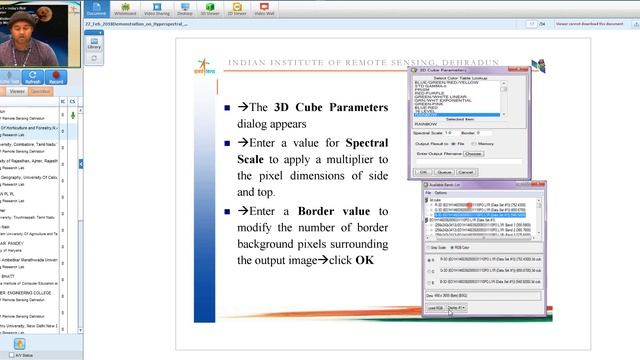This screenshot has height=360, width=640.
Task: Select the File output radio button
Action: click(453, 144)
